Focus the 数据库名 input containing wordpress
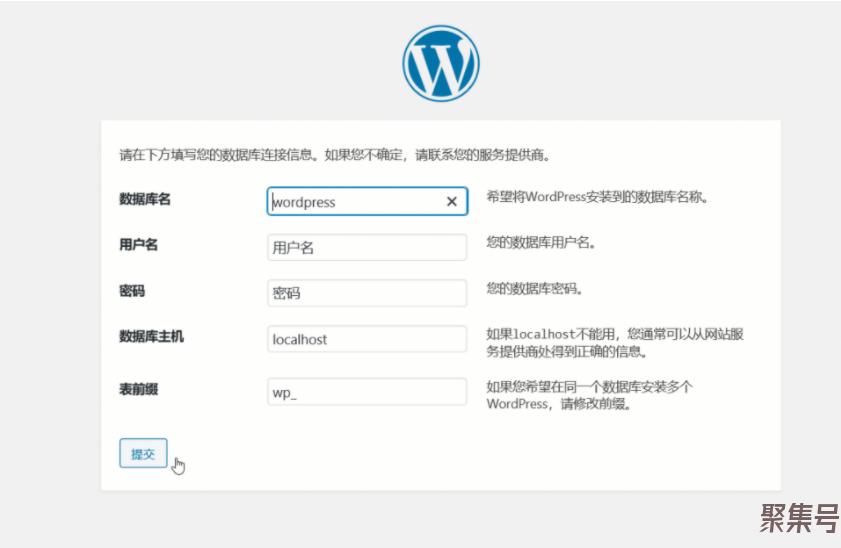 pyautogui.click(x=367, y=201)
